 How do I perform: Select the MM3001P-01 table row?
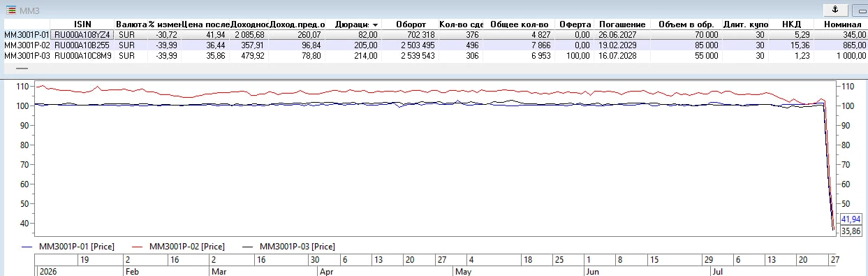point(434,34)
